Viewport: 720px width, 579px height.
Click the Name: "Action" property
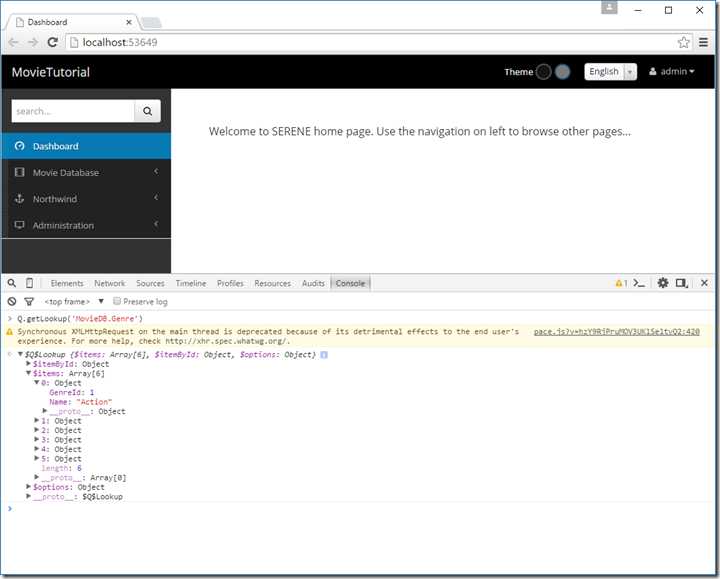pyautogui.click(x=80, y=402)
